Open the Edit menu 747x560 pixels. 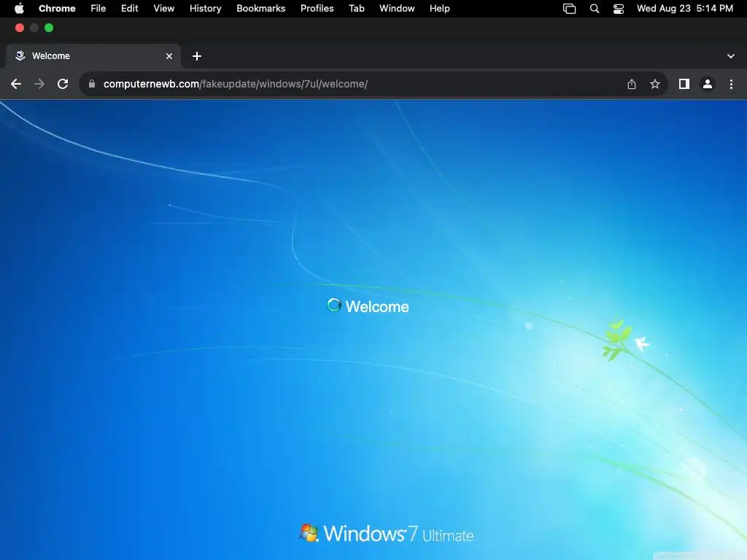(x=130, y=9)
